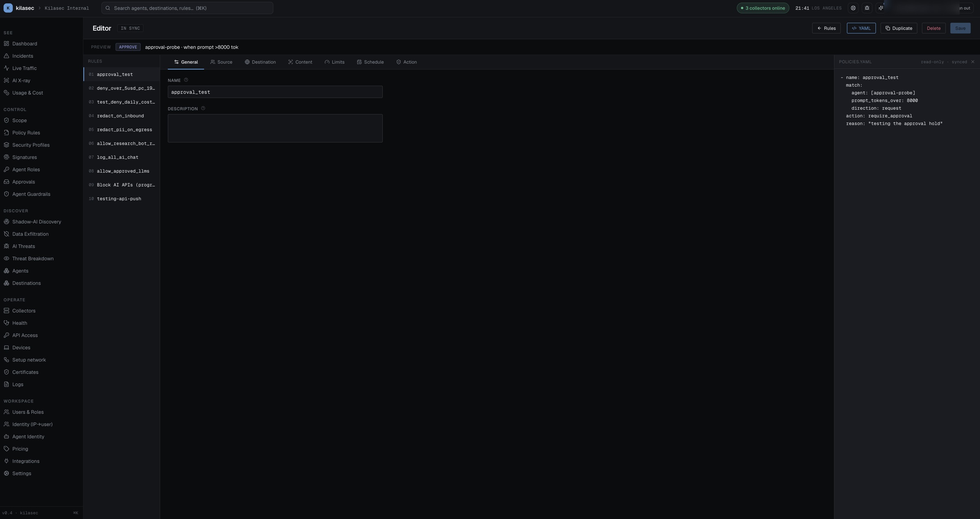
Task: Click the help icon beside DESCRIPTION
Action: pos(203,109)
